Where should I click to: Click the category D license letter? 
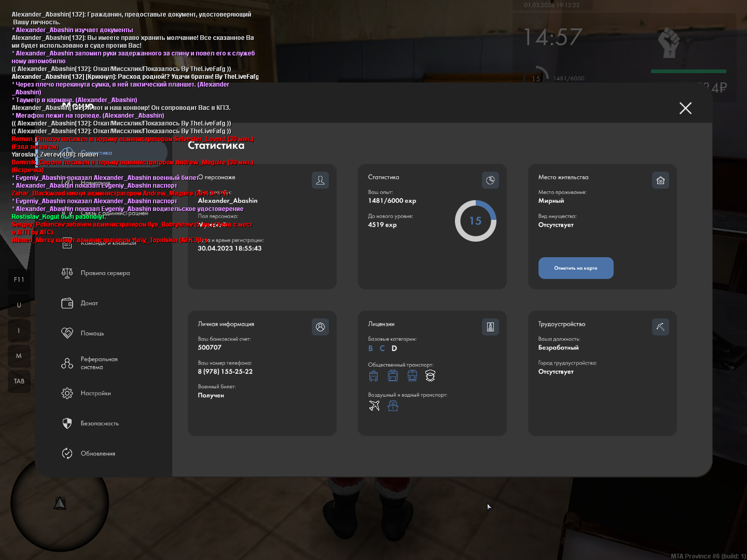pos(394,348)
